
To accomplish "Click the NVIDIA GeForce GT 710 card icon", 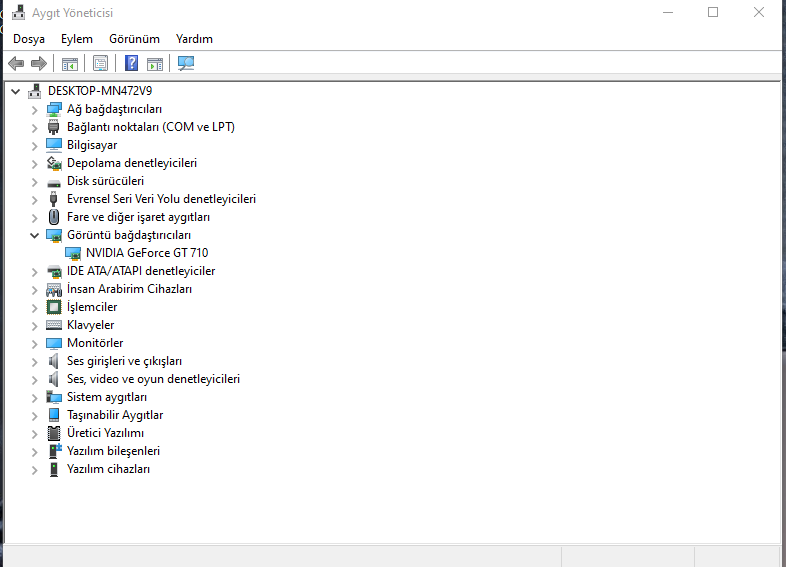I will coord(73,254).
